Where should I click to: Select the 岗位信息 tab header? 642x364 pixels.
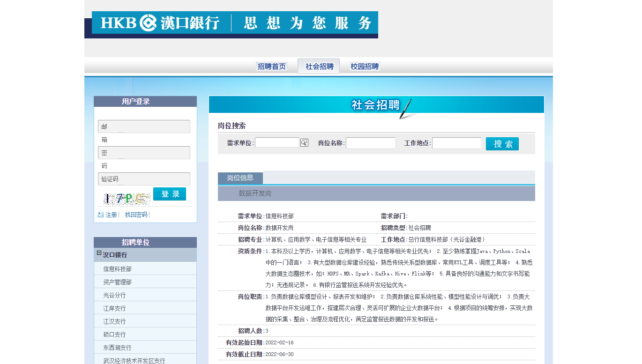[x=240, y=178]
